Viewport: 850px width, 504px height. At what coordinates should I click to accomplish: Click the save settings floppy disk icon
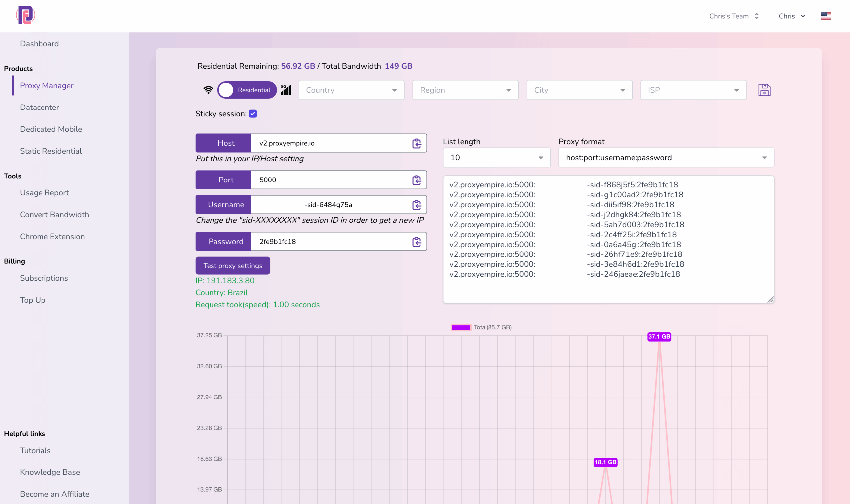pyautogui.click(x=764, y=90)
